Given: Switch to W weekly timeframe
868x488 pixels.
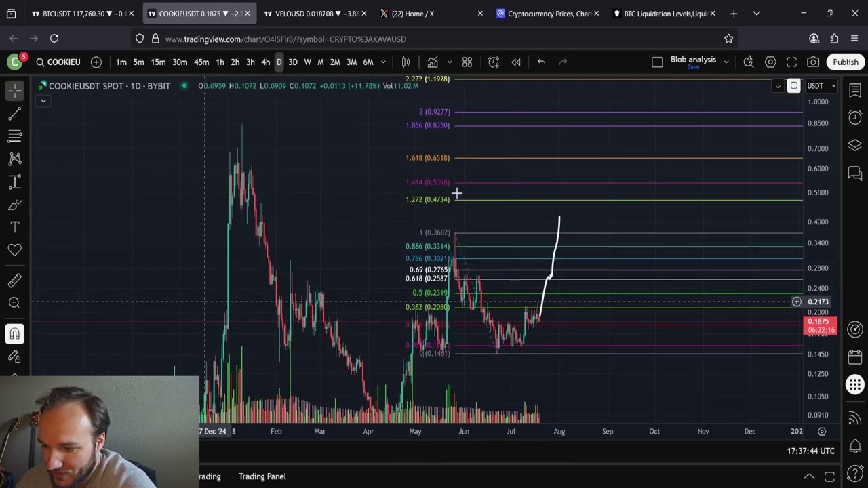Looking at the screenshot, I should [x=307, y=62].
